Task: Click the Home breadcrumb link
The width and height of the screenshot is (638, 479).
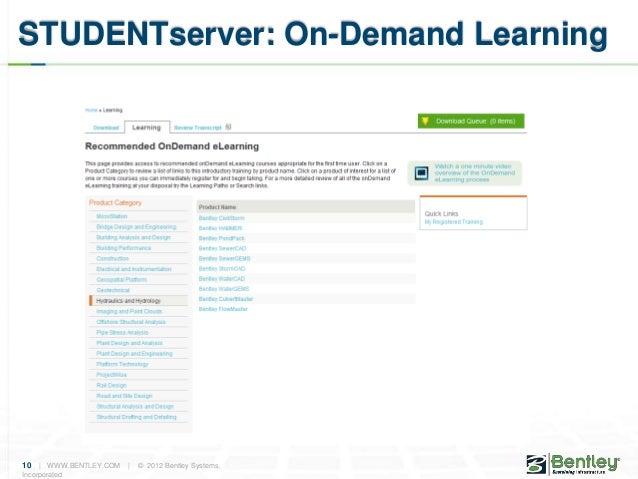Action: (x=91, y=110)
